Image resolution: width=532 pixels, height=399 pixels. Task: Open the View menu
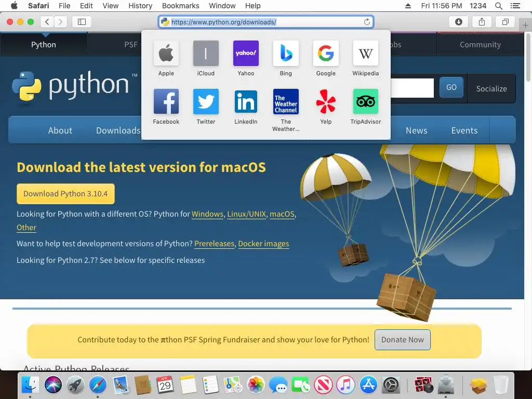click(x=110, y=6)
